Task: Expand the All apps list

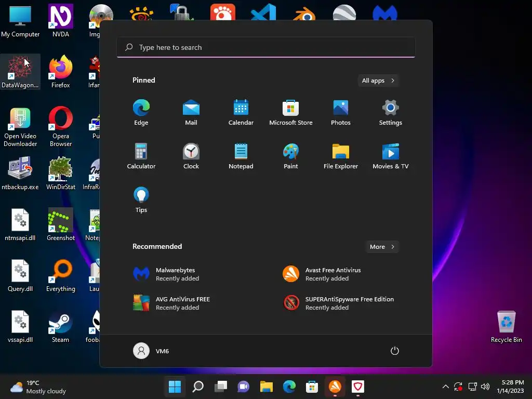Action: pyautogui.click(x=378, y=81)
